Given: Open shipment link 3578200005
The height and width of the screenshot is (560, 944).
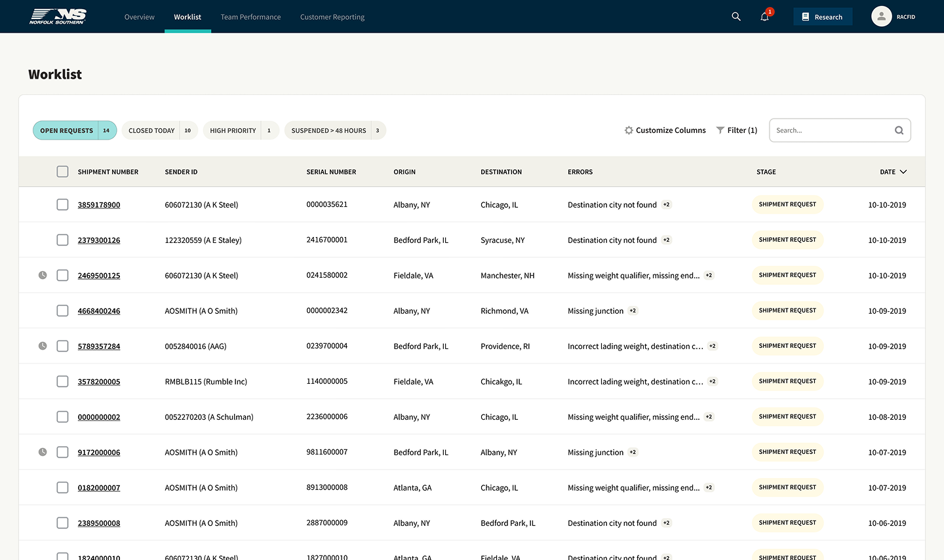Looking at the screenshot, I should coord(99,382).
